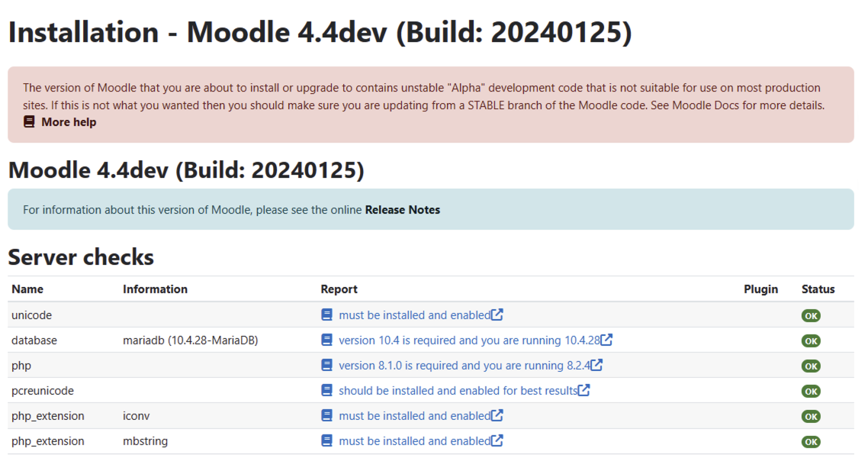Click the OK status badge for database
The image size is (868, 455).
coord(811,340)
